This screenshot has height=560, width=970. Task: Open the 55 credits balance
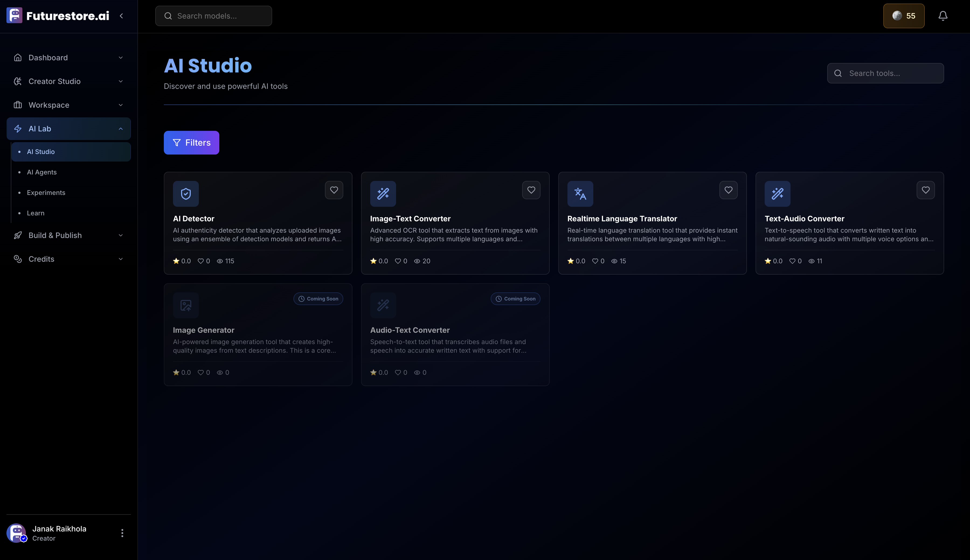[x=903, y=16]
